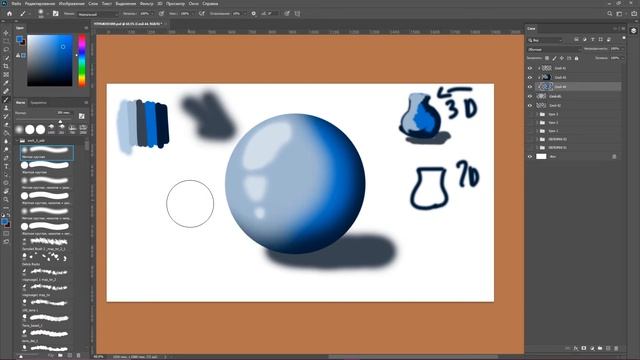
Task: Toggle pressure for size button
Action: [287, 13]
